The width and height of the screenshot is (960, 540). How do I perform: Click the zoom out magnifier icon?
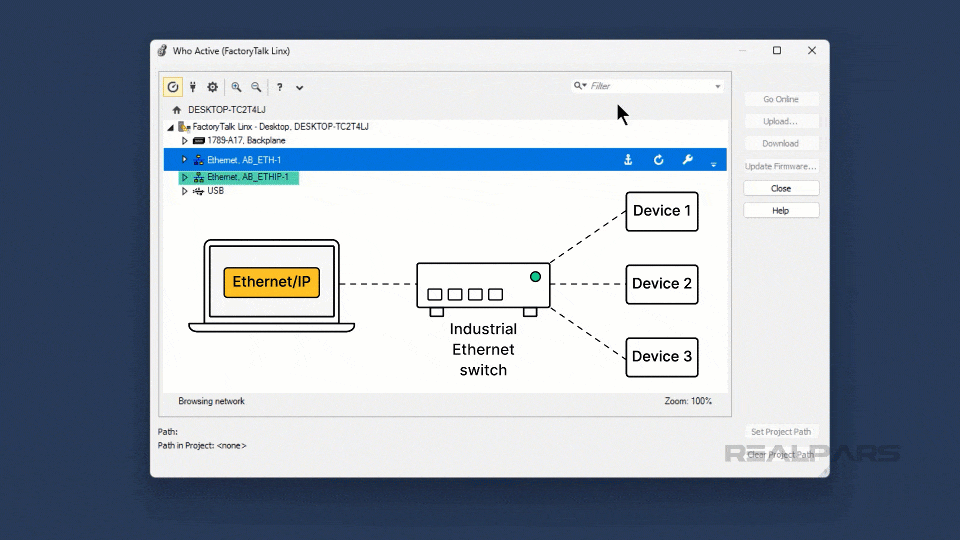click(256, 87)
